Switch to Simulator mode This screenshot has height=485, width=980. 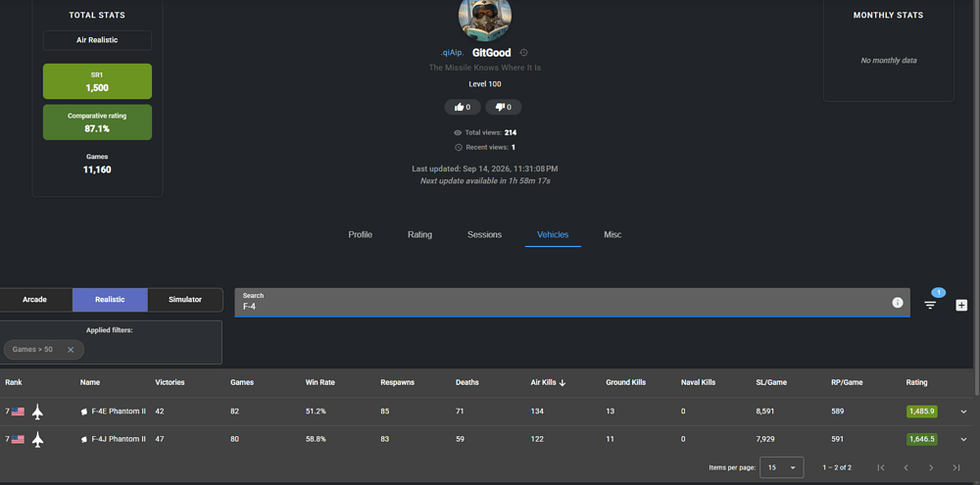pyautogui.click(x=185, y=300)
